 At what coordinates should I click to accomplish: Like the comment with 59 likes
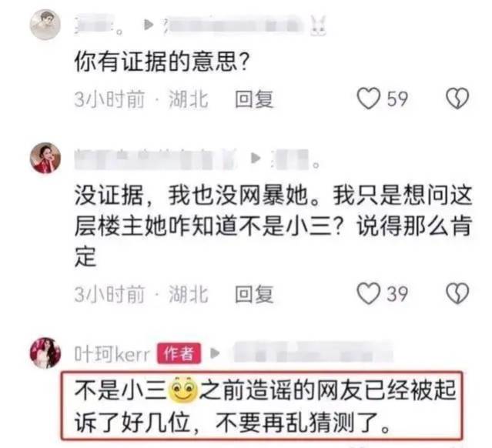(369, 99)
